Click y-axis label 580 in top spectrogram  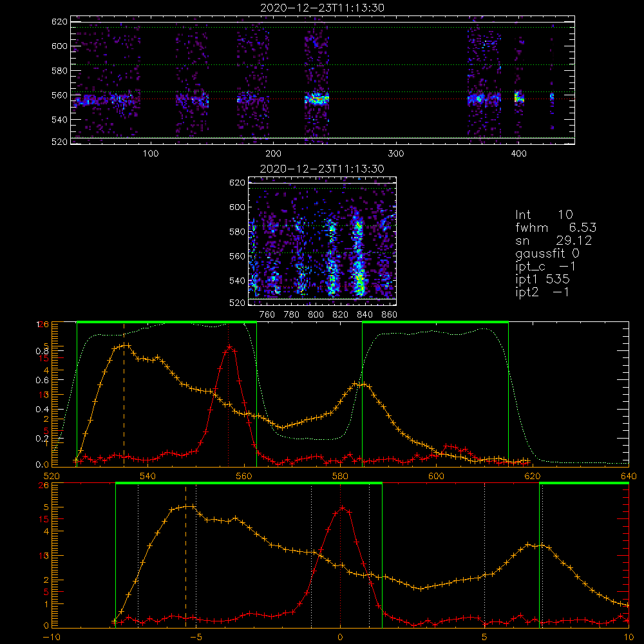pyautogui.click(x=59, y=71)
